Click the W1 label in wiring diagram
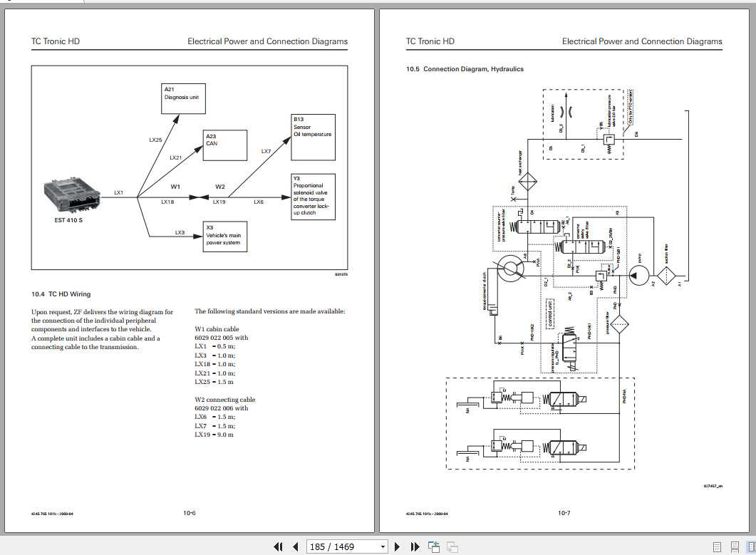This screenshot has height=555, width=756. [x=175, y=187]
